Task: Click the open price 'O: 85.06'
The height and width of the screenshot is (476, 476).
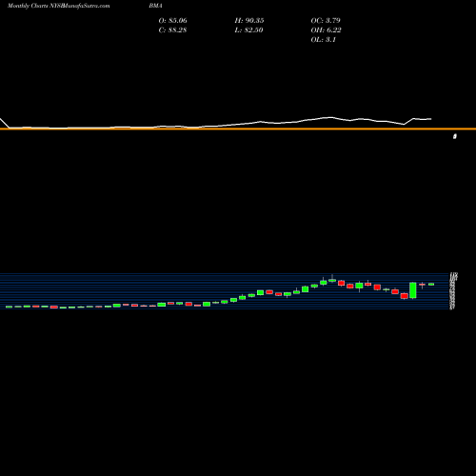Action: pos(173,21)
